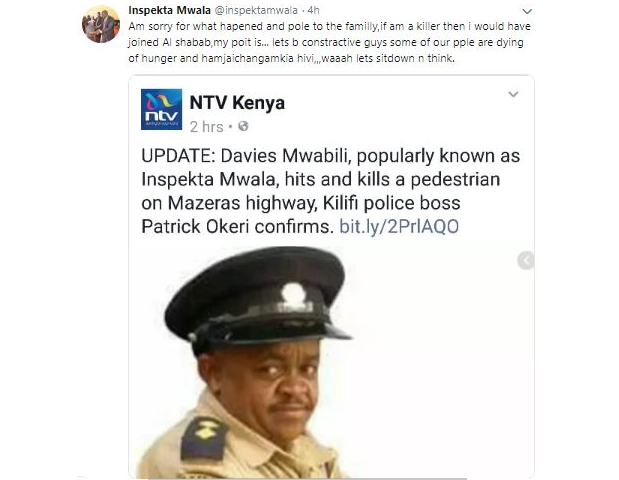Click the cap badge emblem in photo
Image resolution: width=619 pixels, height=480 pixels.
click(x=293, y=295)
